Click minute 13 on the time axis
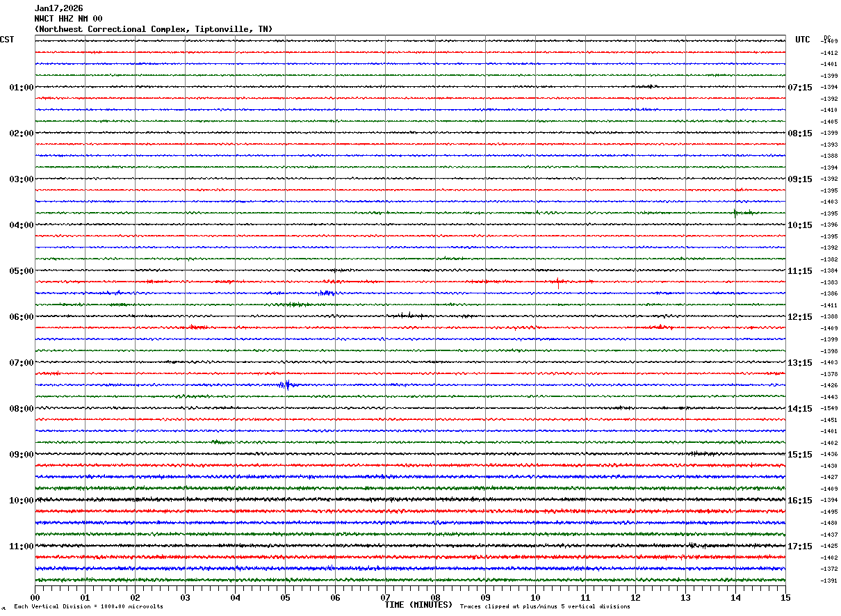Viewport: 841px width, 616px height. pyautogui.click(x=685, y=597)
